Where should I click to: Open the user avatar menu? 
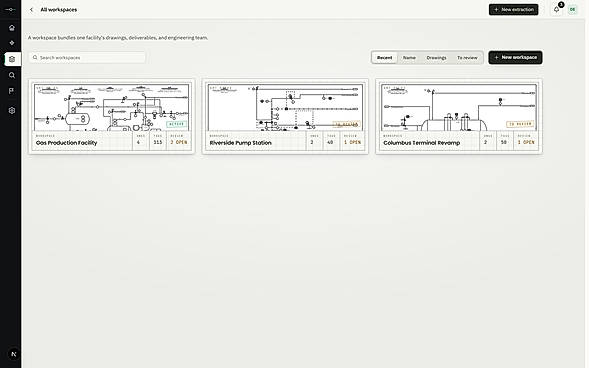(572, 9)
